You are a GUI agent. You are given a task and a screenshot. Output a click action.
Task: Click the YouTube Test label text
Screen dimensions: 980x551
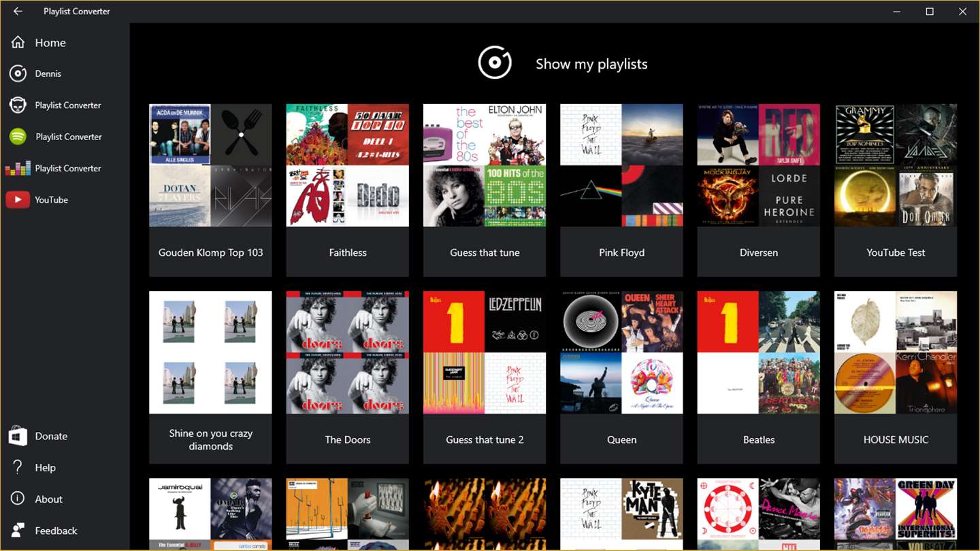896,252
